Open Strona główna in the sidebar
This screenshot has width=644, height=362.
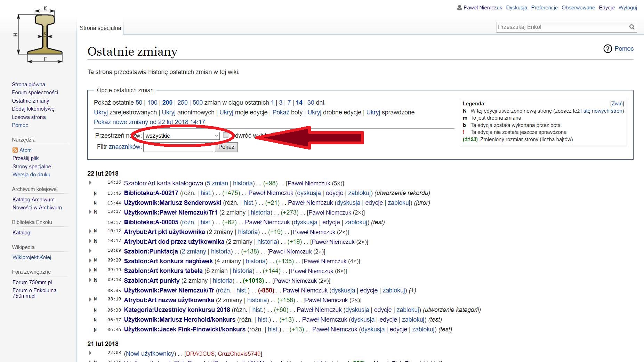tap(29, 85)
